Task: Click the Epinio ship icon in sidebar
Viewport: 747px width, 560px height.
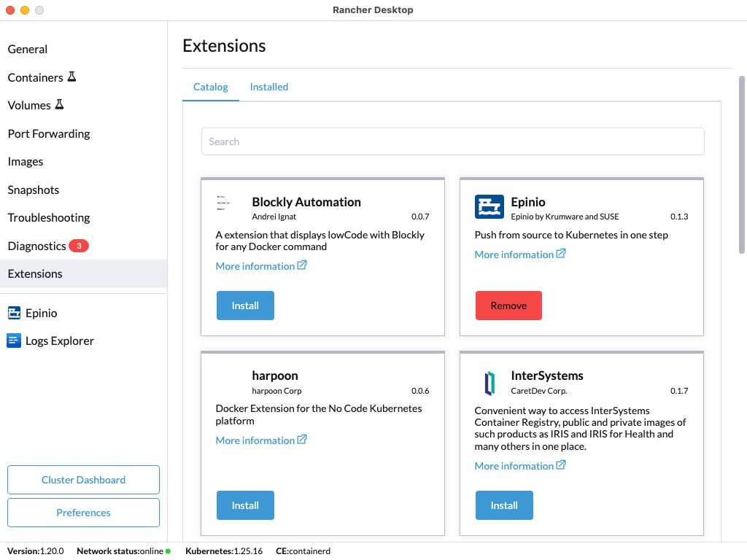Action: pos(14,313)
